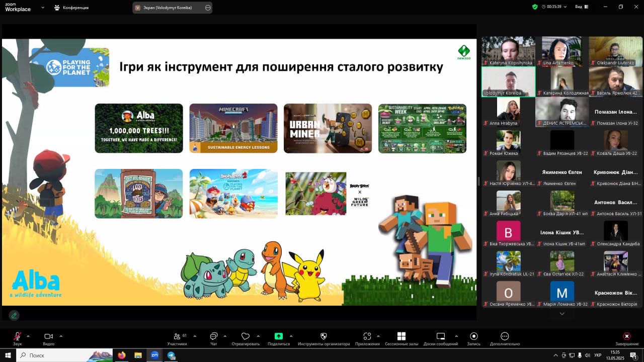Click the Красножон Вікторія name tile
Viewport: 644px width, 362px height.
[616, 293]
